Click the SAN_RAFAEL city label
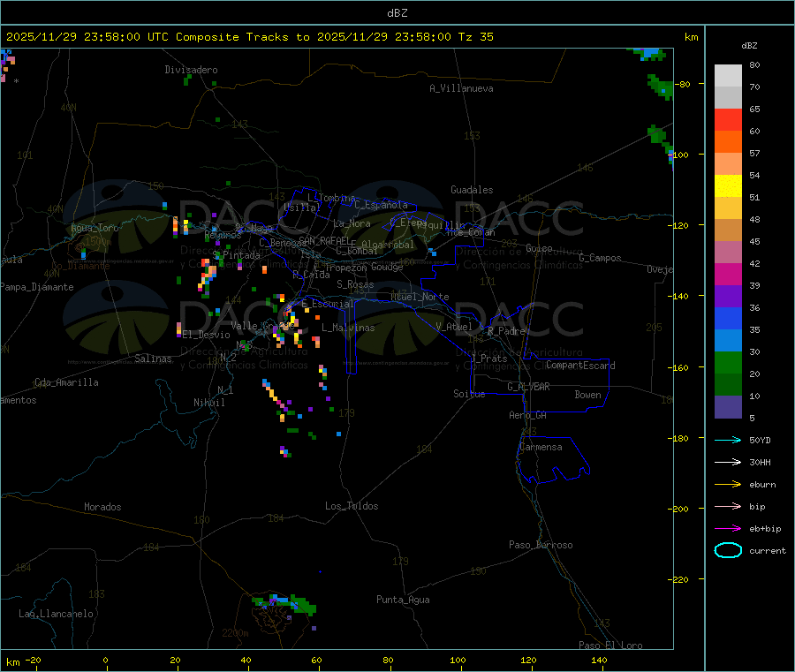Viewport: 795px width, 672px height. (x=324, y=240)
